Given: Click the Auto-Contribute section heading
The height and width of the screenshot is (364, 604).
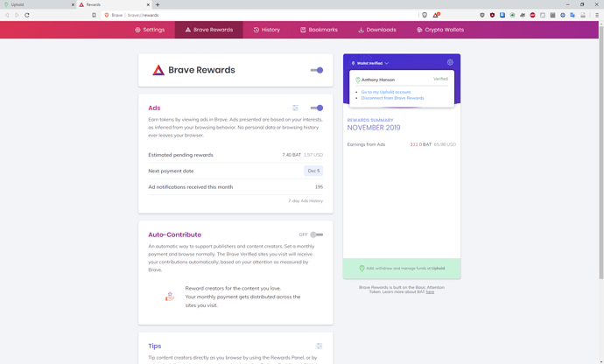Looking at the screenshot, I should coord(174,234).
